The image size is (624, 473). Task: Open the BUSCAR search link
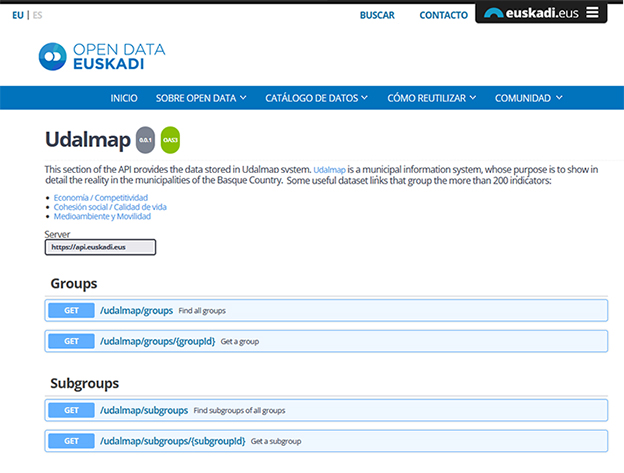pyautogui.click(x=377, y=15)
